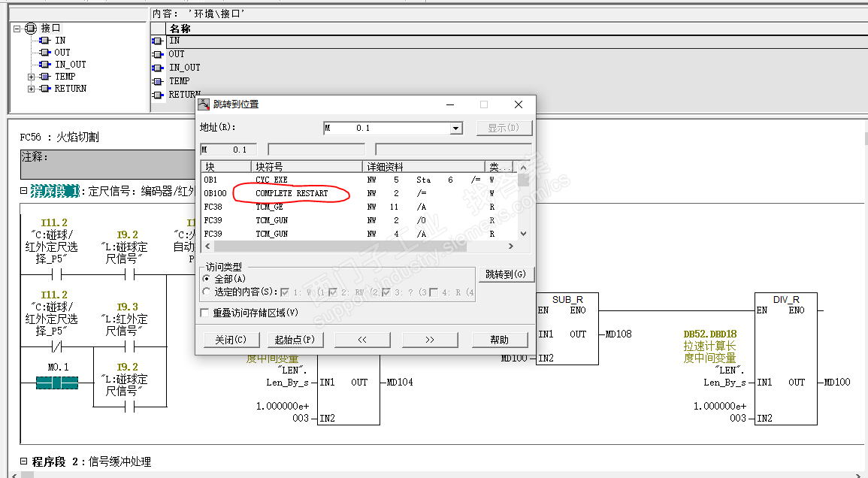Select OUT in the interface tree

[x=62, y=53]
